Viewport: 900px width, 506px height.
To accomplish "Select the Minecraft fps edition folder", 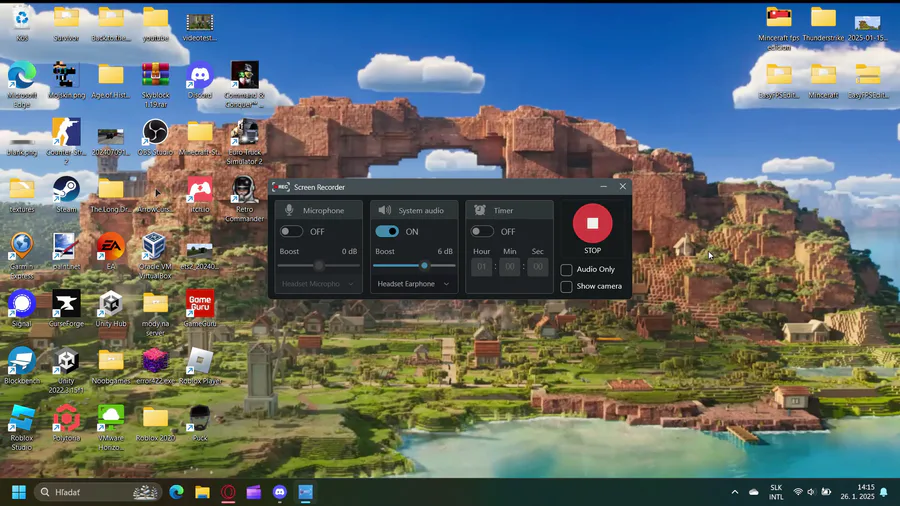I will (x=779, y=28).
